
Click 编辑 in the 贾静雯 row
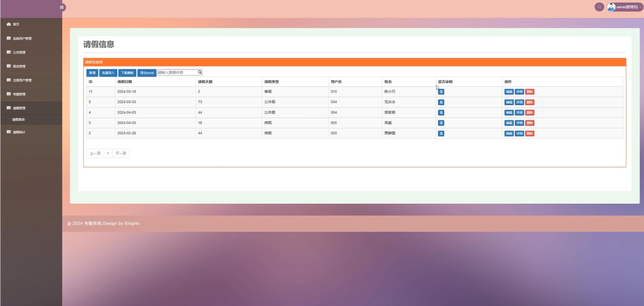(x=509, y=133)
